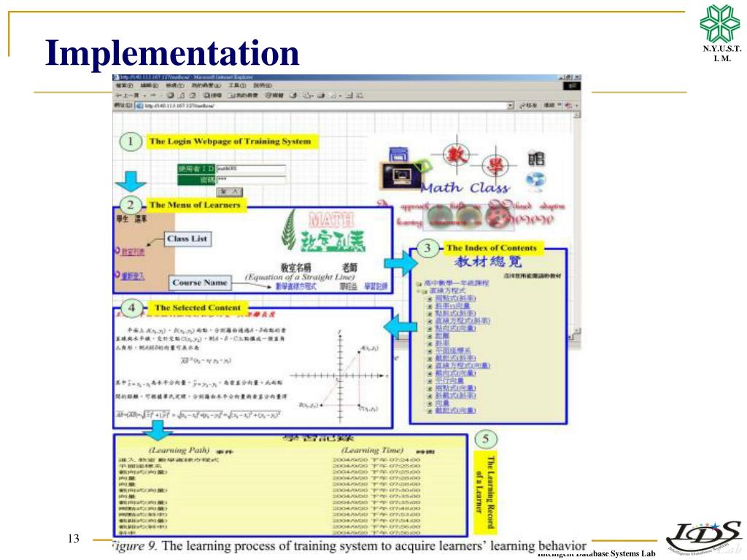Screen dimensions: 747x560
Task: Click the 媒體 (Media) toolbar button
Action: 274,96
